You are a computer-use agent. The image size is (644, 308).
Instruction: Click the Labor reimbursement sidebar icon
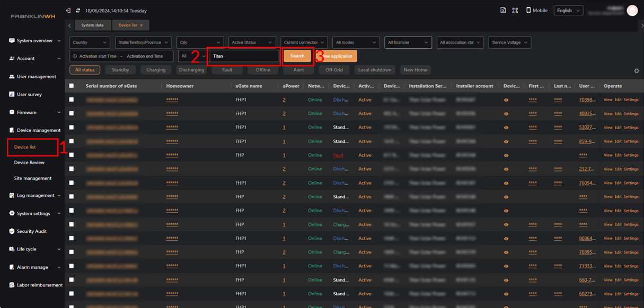pos(12,285)
